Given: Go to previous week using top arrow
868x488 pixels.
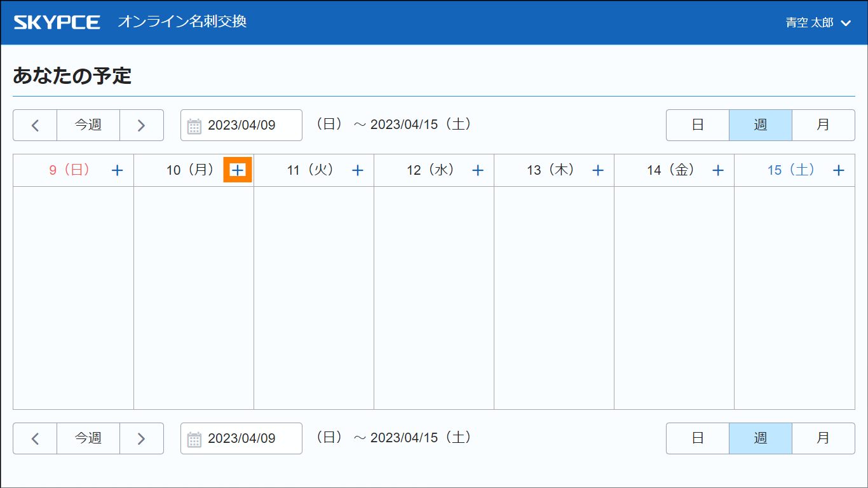Looking at the screenshot, I should (x=35, y=125).
